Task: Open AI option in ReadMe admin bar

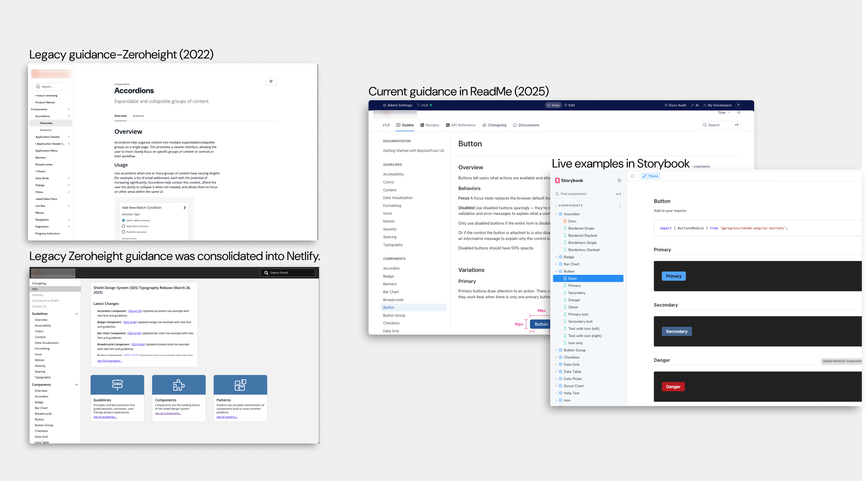Action: tap(695, 105)
